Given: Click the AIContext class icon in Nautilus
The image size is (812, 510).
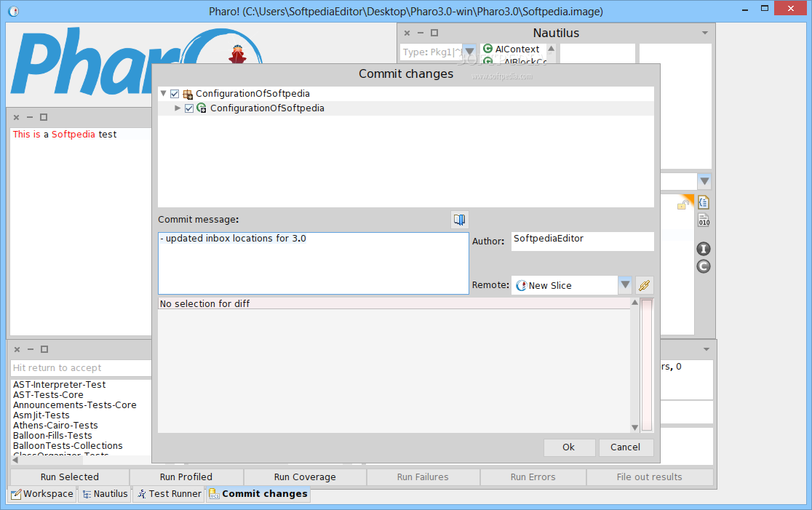Looking at the screenshot, I should tap(487, 49).
